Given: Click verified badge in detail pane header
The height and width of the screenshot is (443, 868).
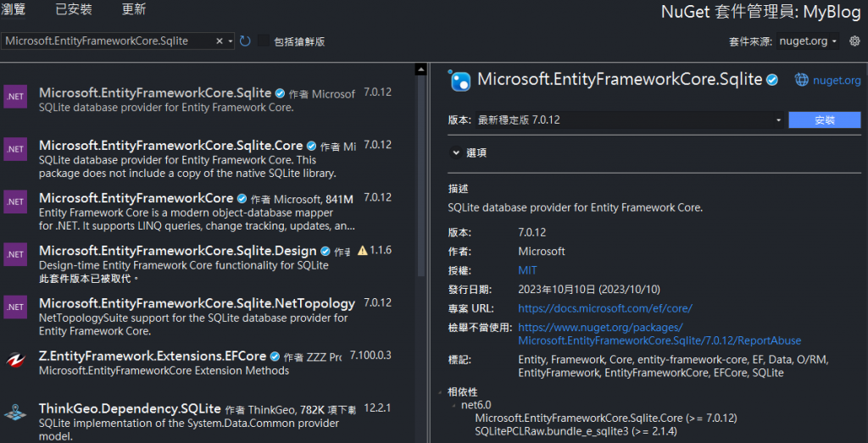Looking at the screenshot, I should click(772, 80).
